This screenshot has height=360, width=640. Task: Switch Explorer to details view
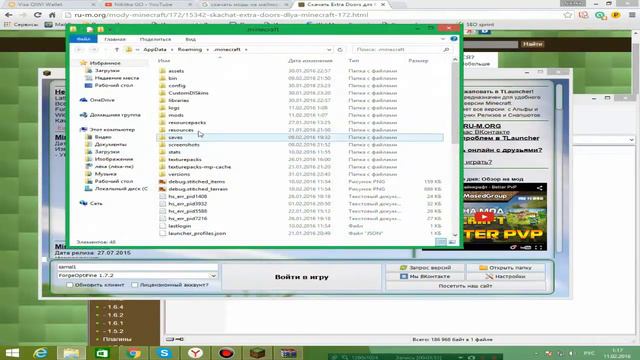pos(441,242)
